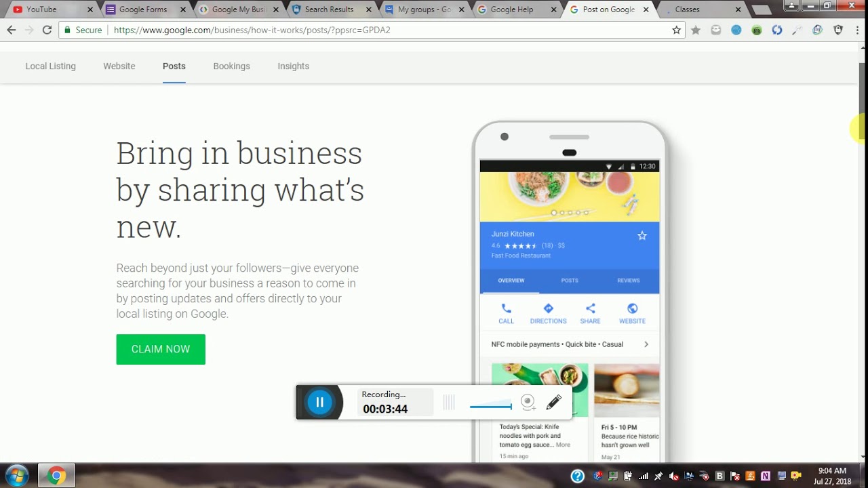Open the gray star extension icon
Image resolution: width=868 pixels, height=488 pixels.
[696, 30]
